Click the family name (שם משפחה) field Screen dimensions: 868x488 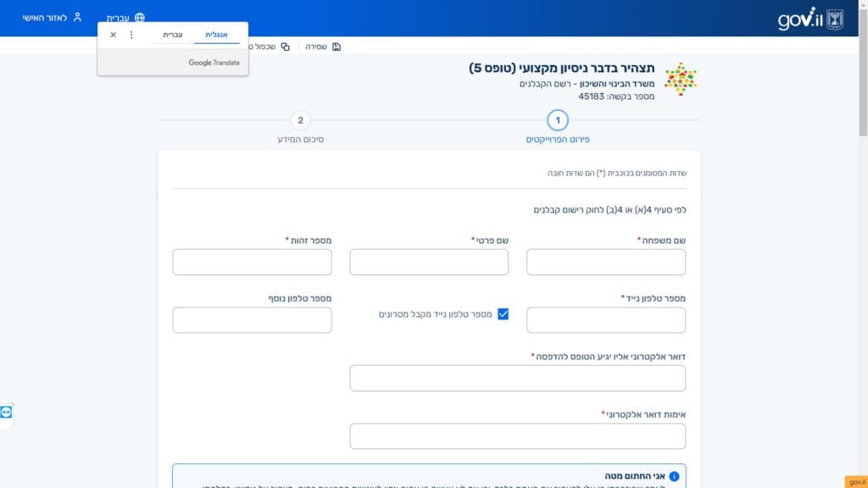click(x=605, y=263)
